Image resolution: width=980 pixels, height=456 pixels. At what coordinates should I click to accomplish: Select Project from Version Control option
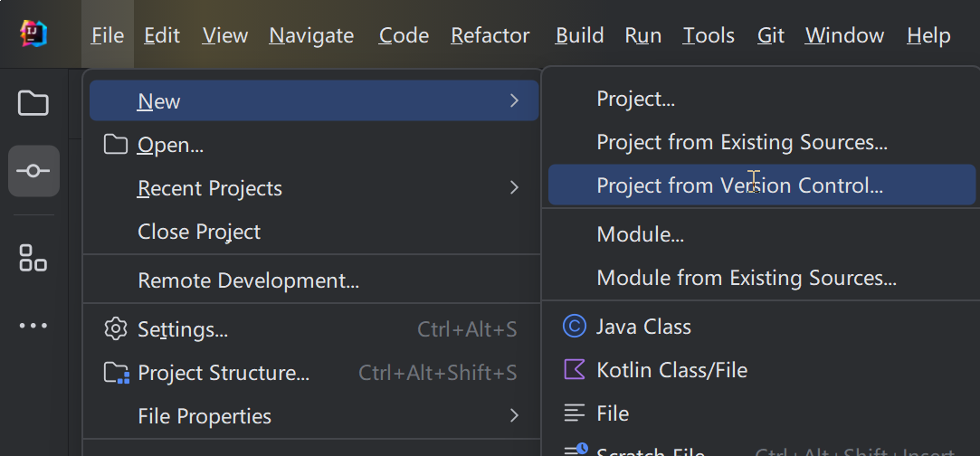[739, 186]
